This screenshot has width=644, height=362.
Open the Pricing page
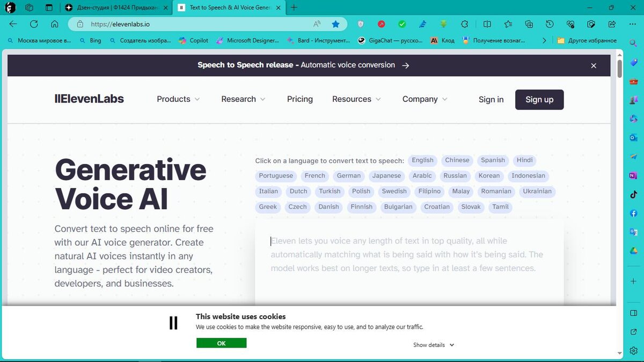[300, 99]
